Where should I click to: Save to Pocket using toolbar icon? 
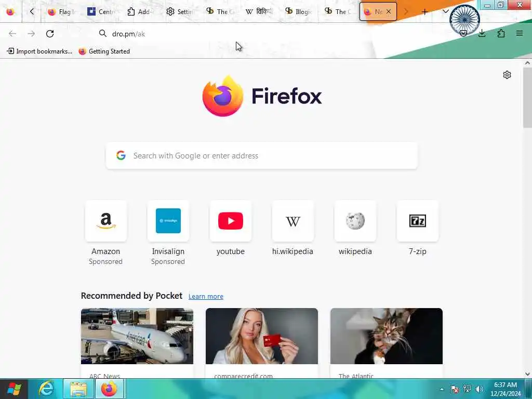click(x=463, y=34)
